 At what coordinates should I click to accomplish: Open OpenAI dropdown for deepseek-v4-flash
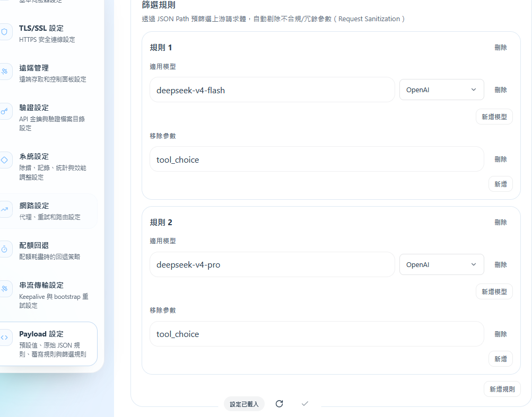(x=441, y=90)
